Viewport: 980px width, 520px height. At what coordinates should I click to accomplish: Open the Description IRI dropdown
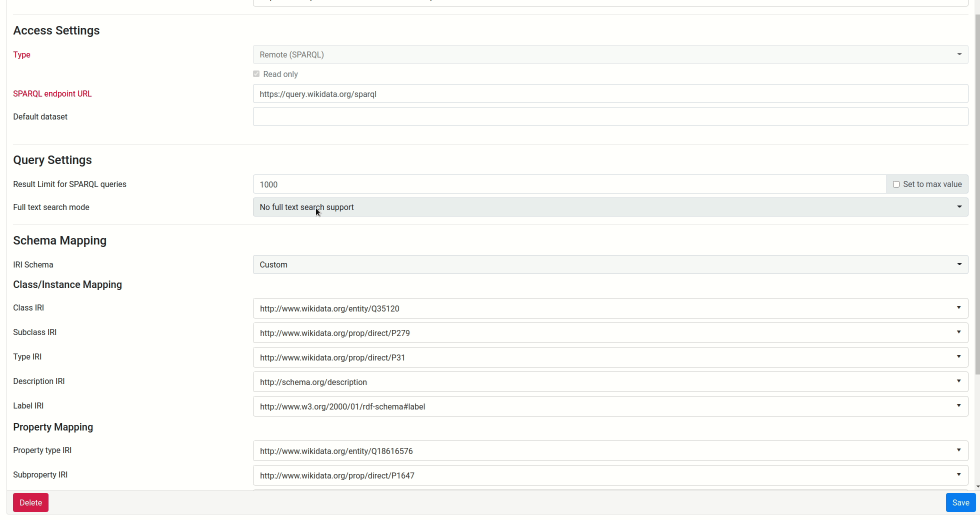click(x=958, y=381)
